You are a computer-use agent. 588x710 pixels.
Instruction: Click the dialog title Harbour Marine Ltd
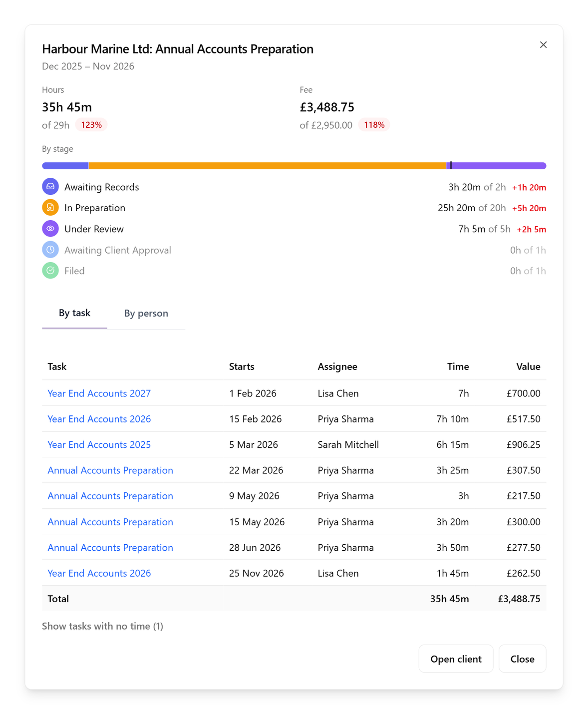[178, 49]
